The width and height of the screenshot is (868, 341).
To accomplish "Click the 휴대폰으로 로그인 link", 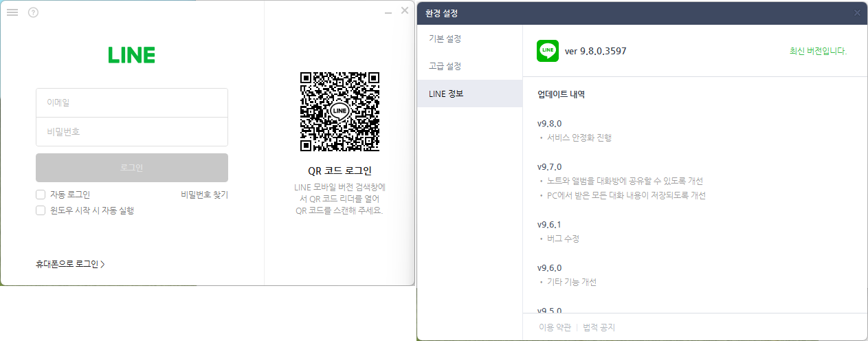I will [x=70, y=264].
